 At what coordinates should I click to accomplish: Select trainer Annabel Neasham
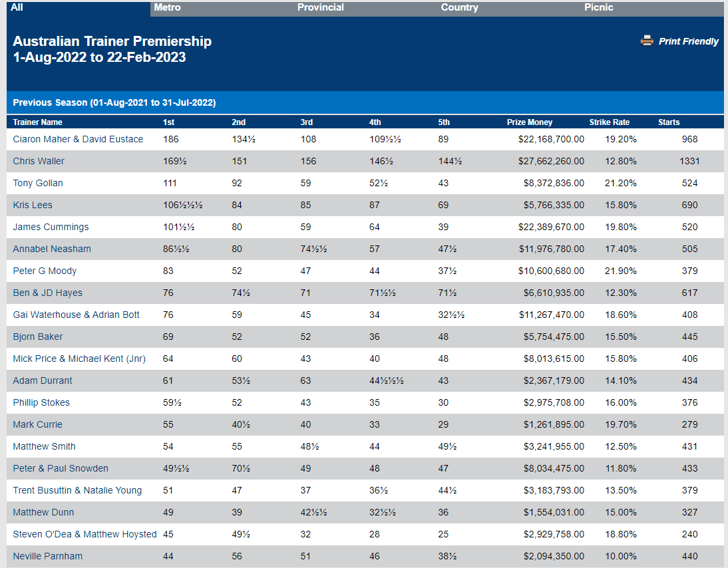coord(52,249)
